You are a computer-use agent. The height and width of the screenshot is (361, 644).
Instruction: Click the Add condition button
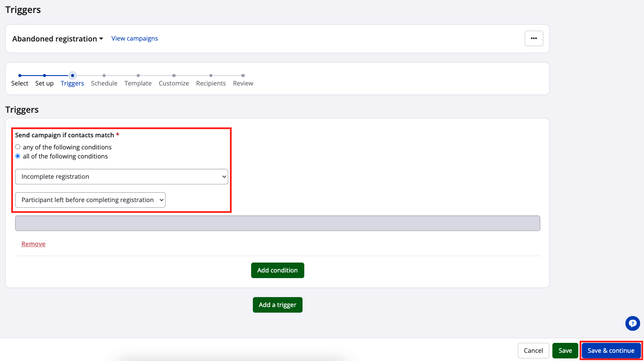[277, 270]
